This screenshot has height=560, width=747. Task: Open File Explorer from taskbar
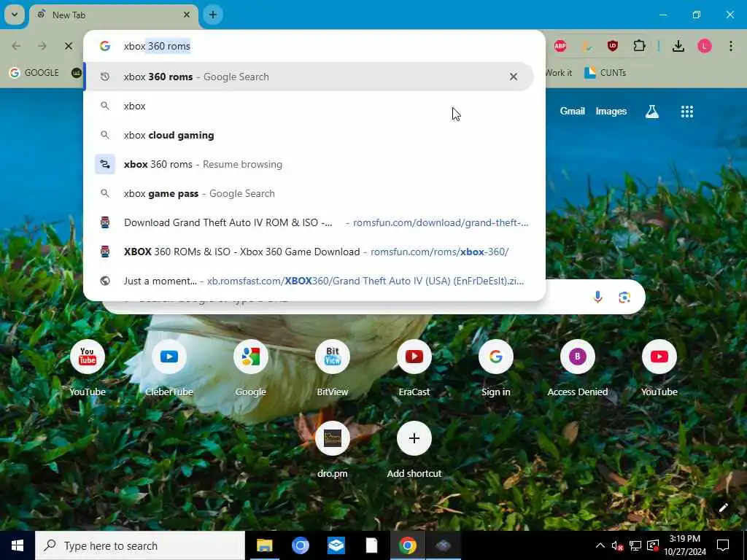pos(264,545)
